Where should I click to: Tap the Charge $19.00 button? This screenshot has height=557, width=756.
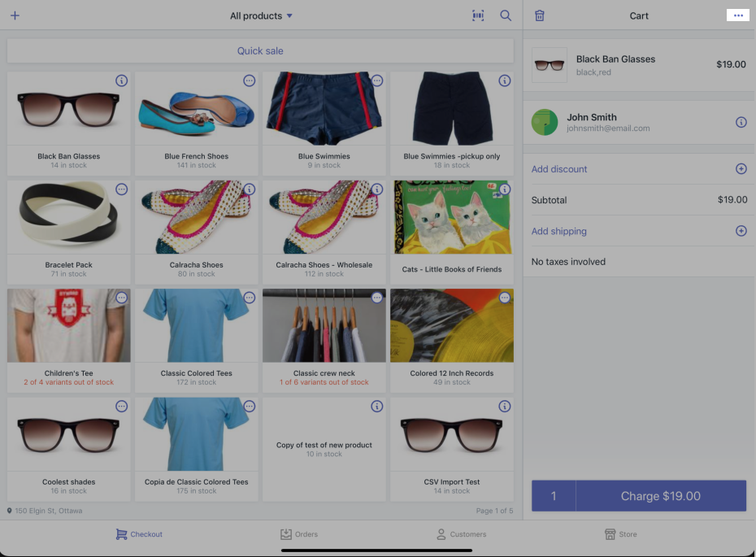(x=659, y=495)
